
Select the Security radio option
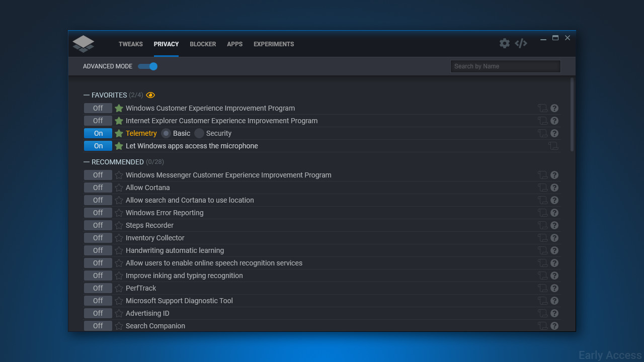pos(199,133)
